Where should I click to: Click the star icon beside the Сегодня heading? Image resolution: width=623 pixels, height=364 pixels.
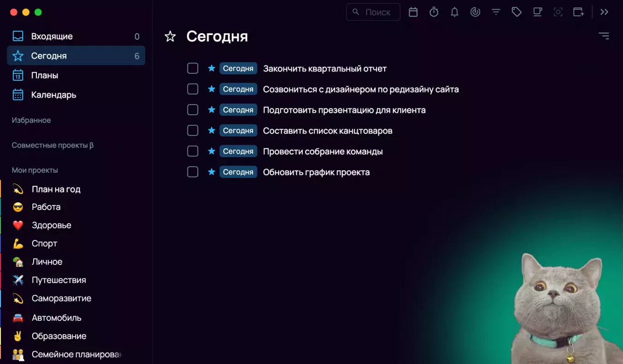(170, 36)
